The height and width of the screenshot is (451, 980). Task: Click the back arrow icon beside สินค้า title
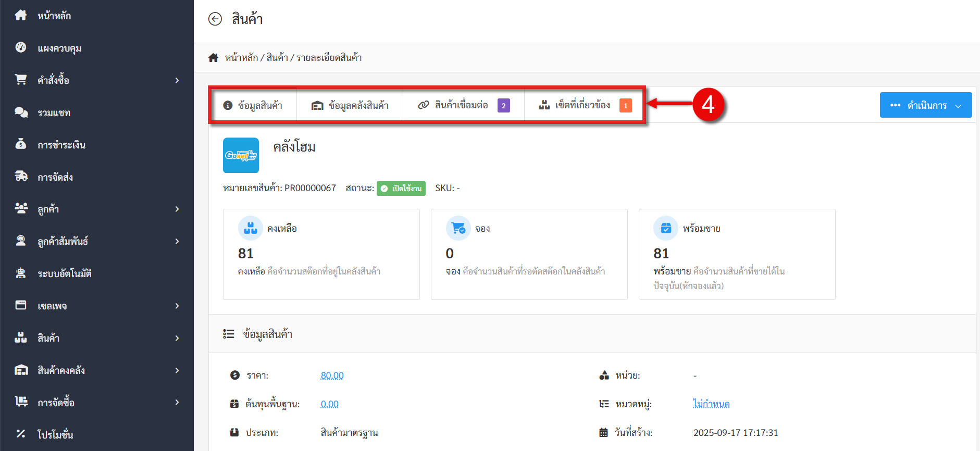pyautogui.click(x=215, y=19)
